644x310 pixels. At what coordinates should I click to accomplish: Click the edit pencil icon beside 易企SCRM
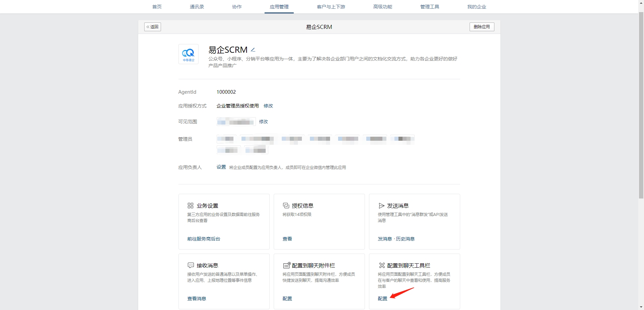[x=253, y=50]
